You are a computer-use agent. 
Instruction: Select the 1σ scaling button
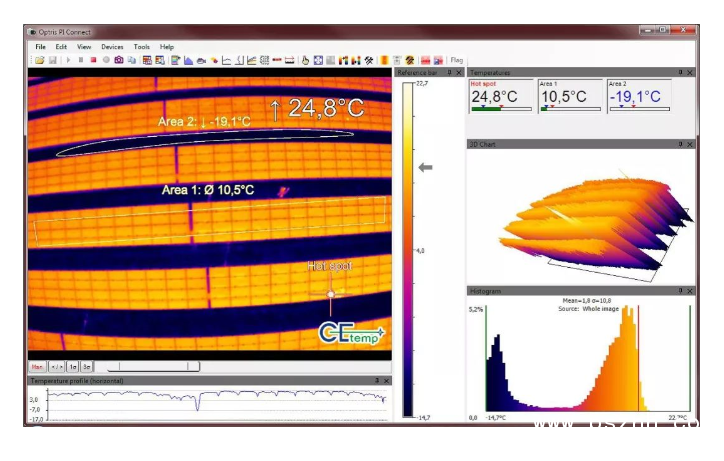73,367
